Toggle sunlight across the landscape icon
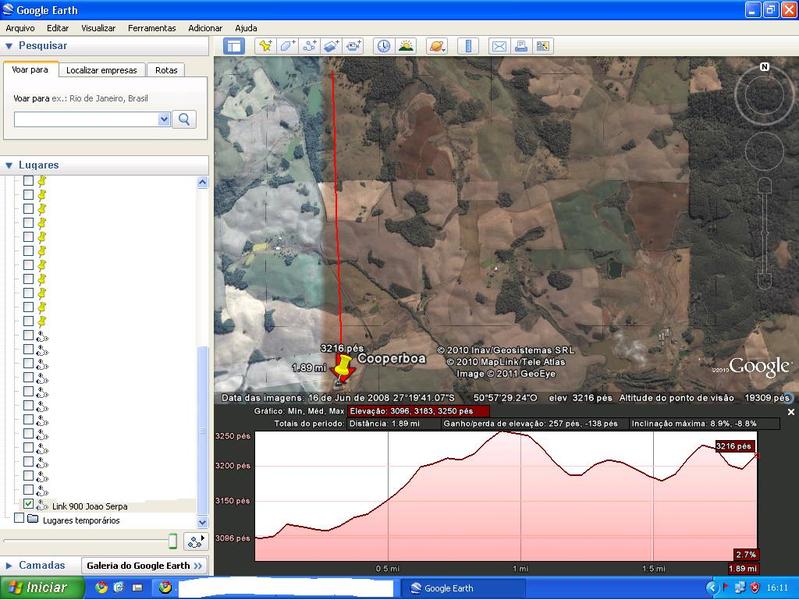The image size is (799, 600). pyautogui.click(x=406, y=46)
